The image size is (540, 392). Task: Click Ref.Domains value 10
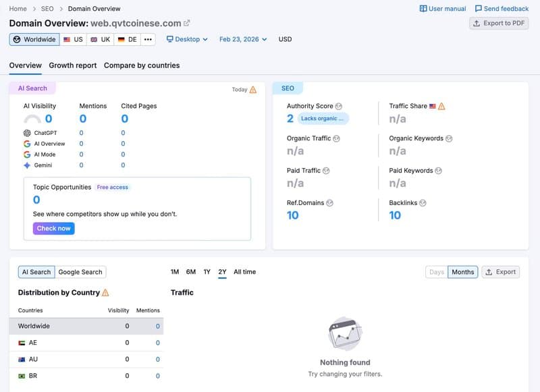click(x=293, y=215)
